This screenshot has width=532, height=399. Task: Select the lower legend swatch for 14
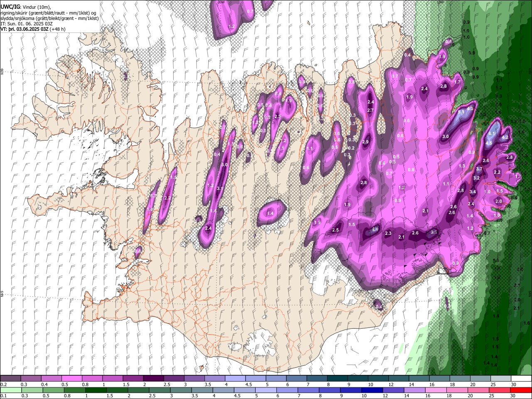[x=415, y=390]
